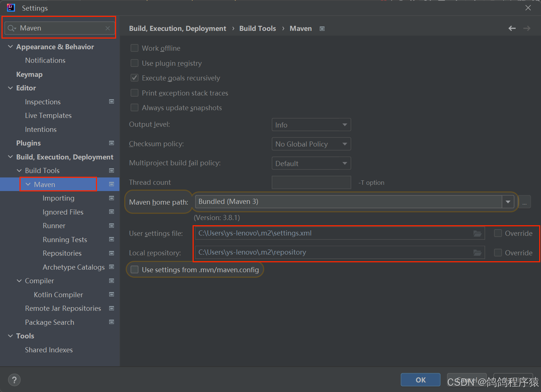Open search history magnifier icon
541x392 pixels.
coord(12,28)
